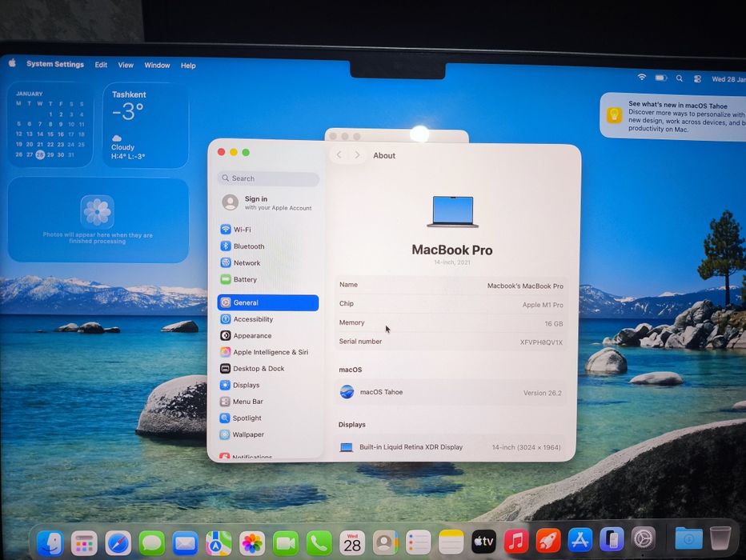746x560 pixels.
Task: Open Control Center from the menu bar
Action: (697, 79)
